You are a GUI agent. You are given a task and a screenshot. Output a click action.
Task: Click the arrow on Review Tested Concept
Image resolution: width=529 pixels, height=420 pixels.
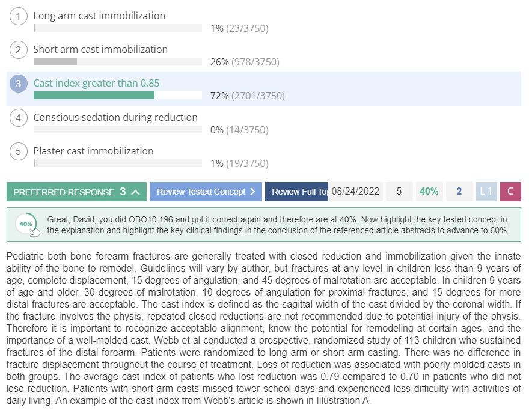pos(252,192)
